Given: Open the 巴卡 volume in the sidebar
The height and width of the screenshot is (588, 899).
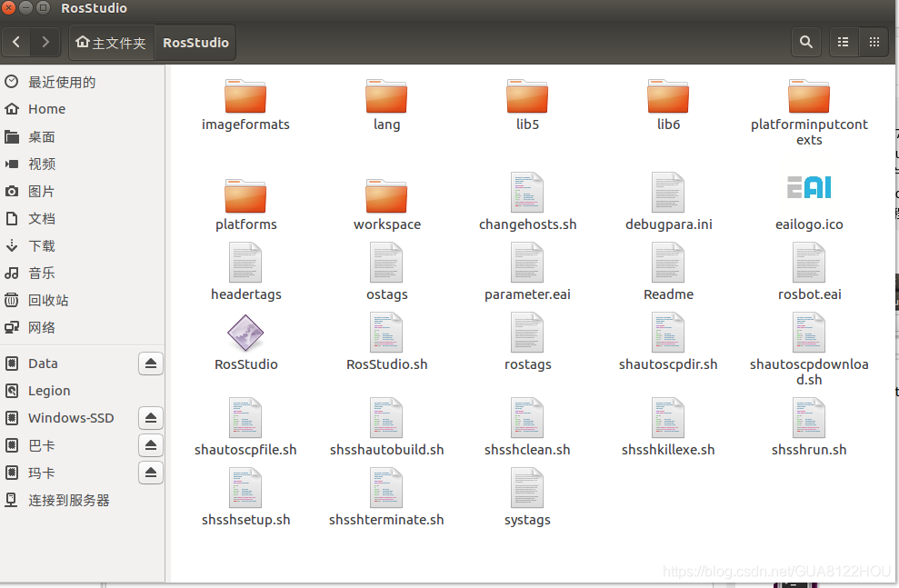Looking at the screenshot, I should click(x=69, y=445).
